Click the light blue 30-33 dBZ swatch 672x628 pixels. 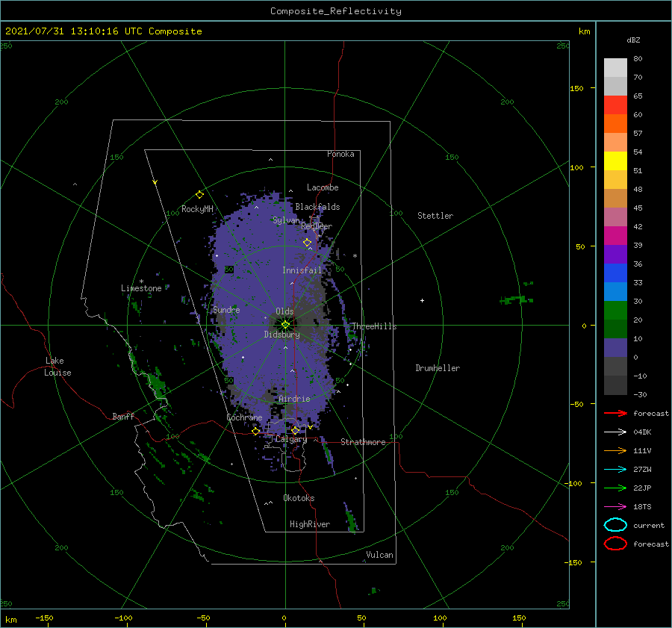click(615, 291)
